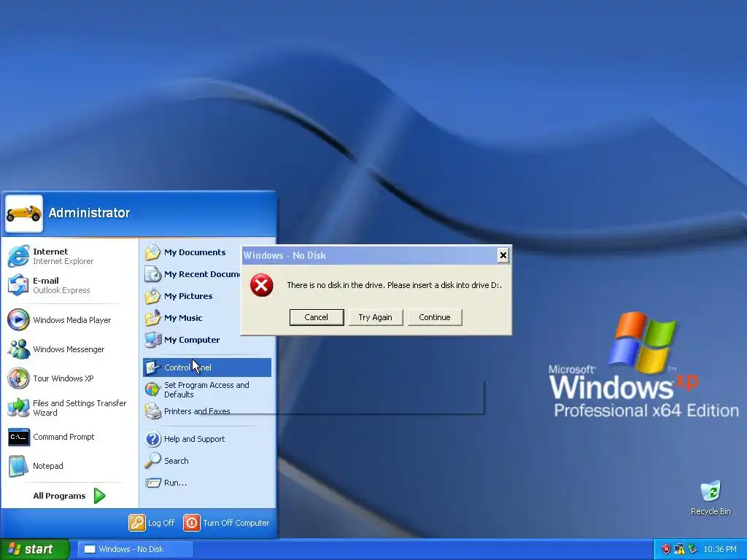Open the Windows Messenger icon
747x560 pixels.
point(18,349)
